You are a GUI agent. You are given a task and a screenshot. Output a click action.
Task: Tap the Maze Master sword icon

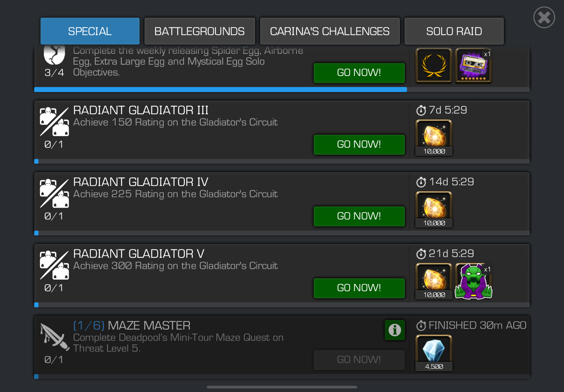pyautogui.click(x=54, y=337)
